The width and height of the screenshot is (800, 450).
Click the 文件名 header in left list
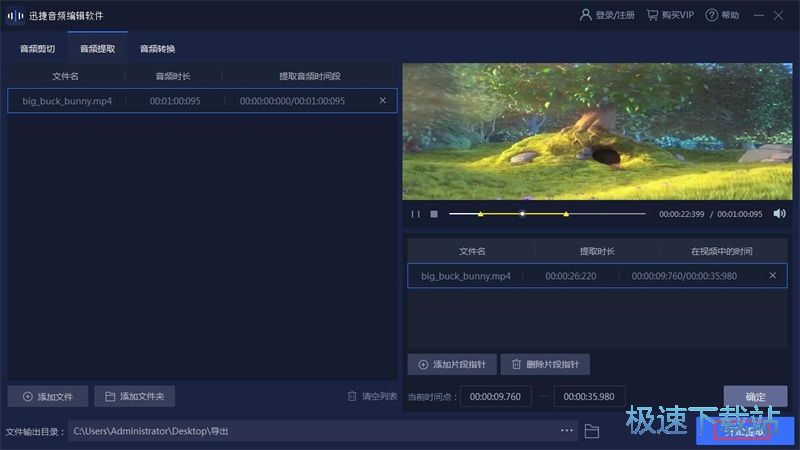(65, 76)
